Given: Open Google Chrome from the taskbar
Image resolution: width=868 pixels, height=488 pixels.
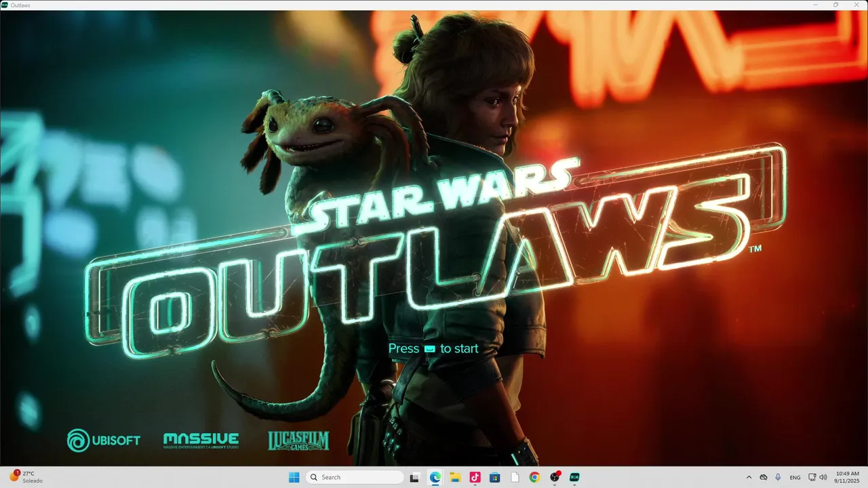Looking at the screenshot, I should click(534, 477).
